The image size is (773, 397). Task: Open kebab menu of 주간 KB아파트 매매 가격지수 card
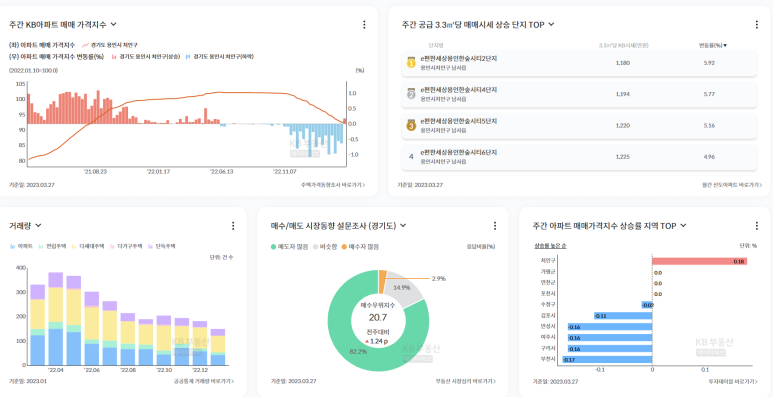pyautogui.click(x=364, y=24)
